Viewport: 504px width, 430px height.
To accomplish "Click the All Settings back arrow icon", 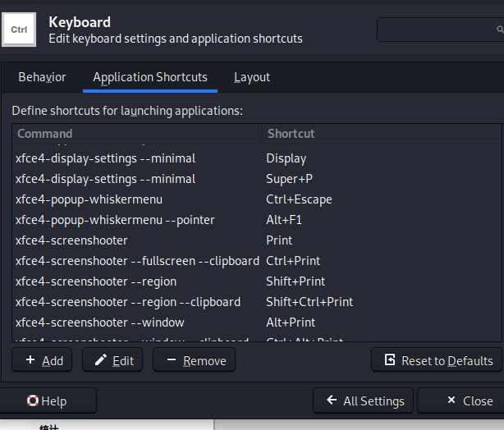I will [x=332, y=400].
